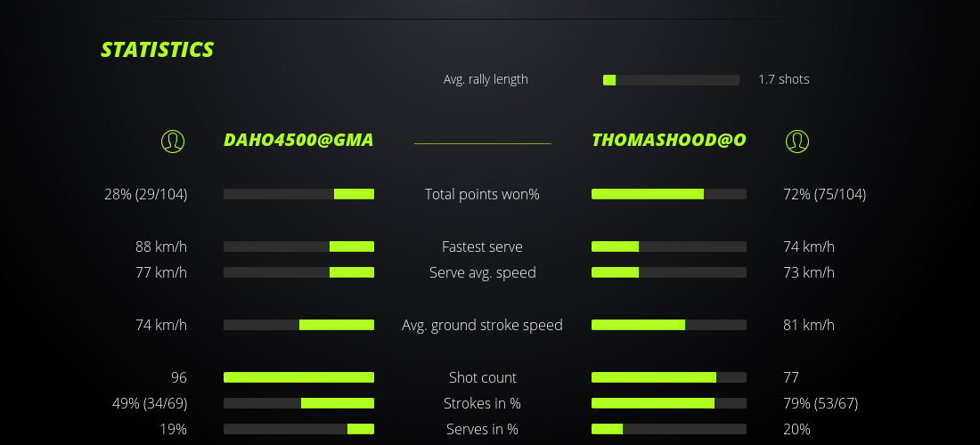Viewport: 980px width, 445px height.
Task: Click the Avg. ground stroke speed label
Action: [482, 325]
